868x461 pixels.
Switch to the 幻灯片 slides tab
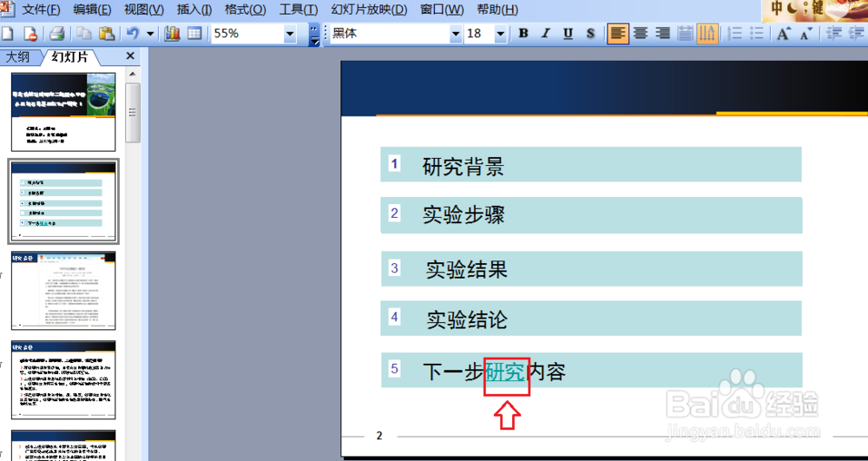(69, 56)
